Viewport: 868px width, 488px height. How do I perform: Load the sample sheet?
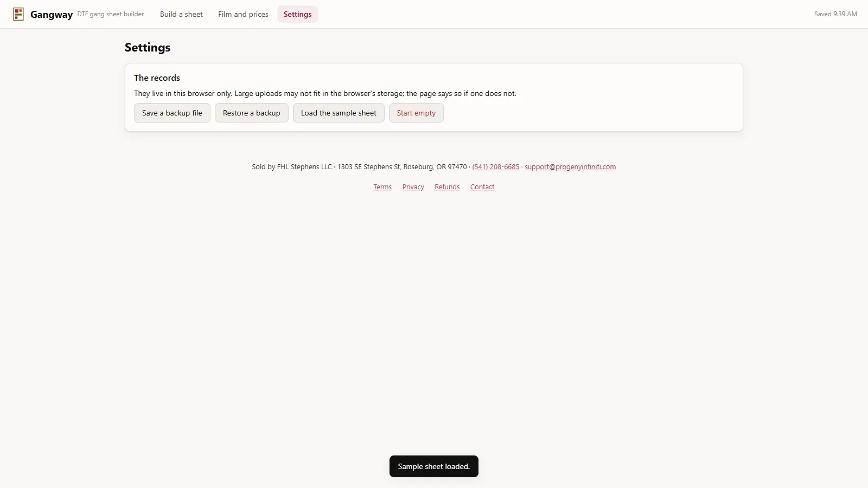click(x=339, y=113)
